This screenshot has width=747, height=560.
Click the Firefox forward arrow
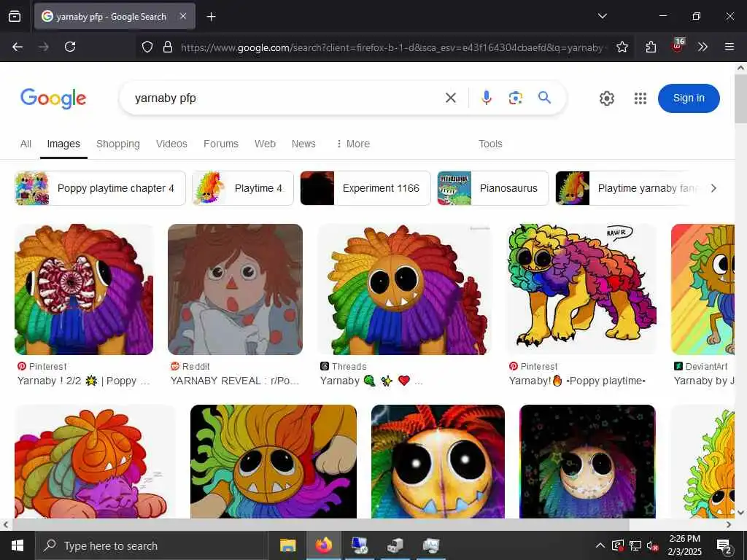[x=44, y=47]
